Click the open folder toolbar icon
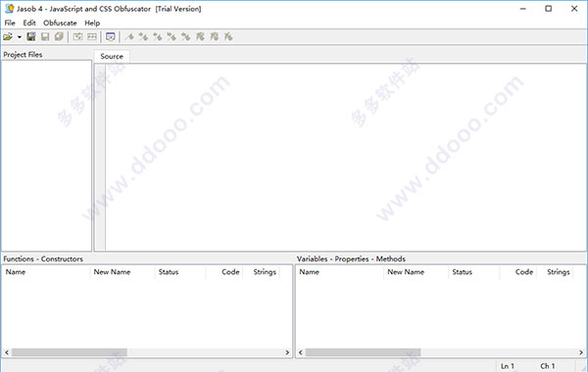This screenshot has height=372, width=588. [x=8, y=37]
